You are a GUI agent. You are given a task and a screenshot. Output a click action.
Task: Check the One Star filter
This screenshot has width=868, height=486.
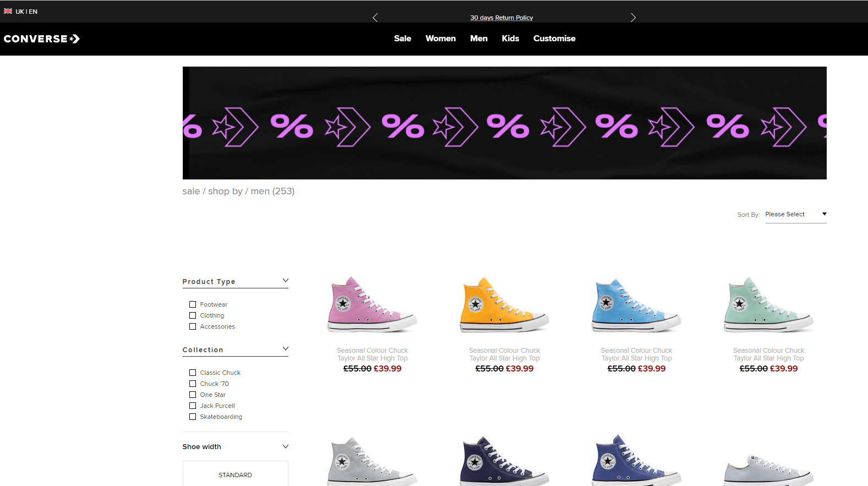193,395
